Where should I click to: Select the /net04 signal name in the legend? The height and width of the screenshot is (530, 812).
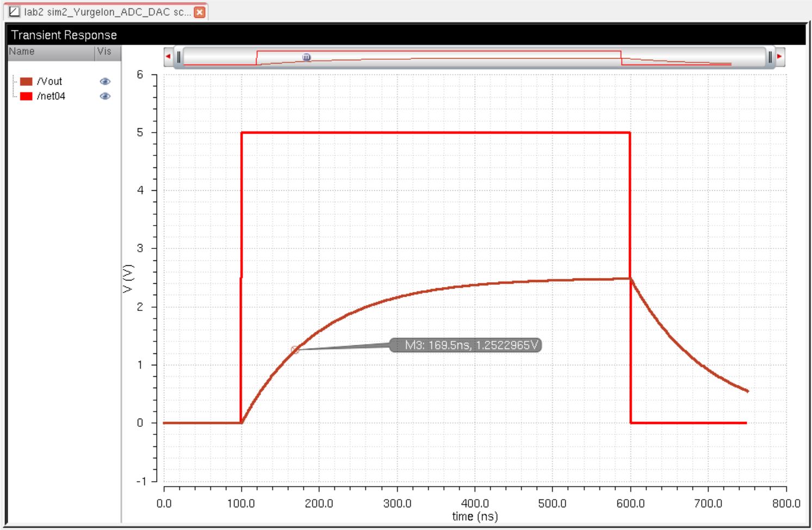point(51,96)
